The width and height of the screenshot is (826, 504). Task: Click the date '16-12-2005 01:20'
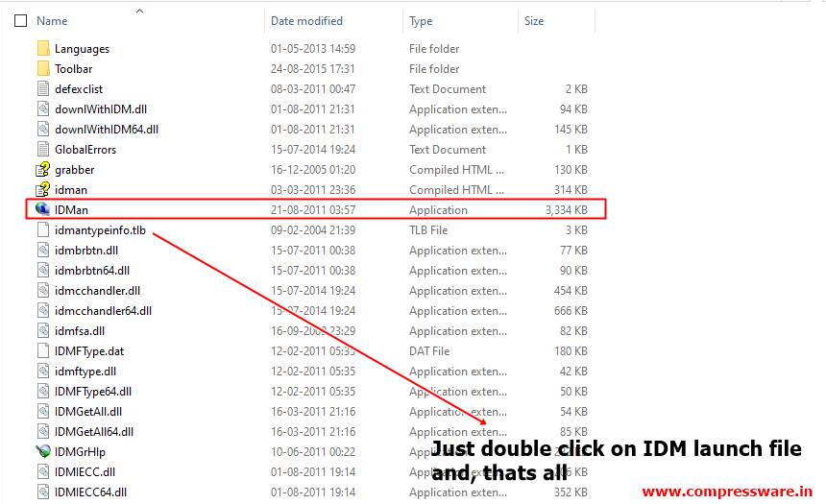[x=313, y=170]
